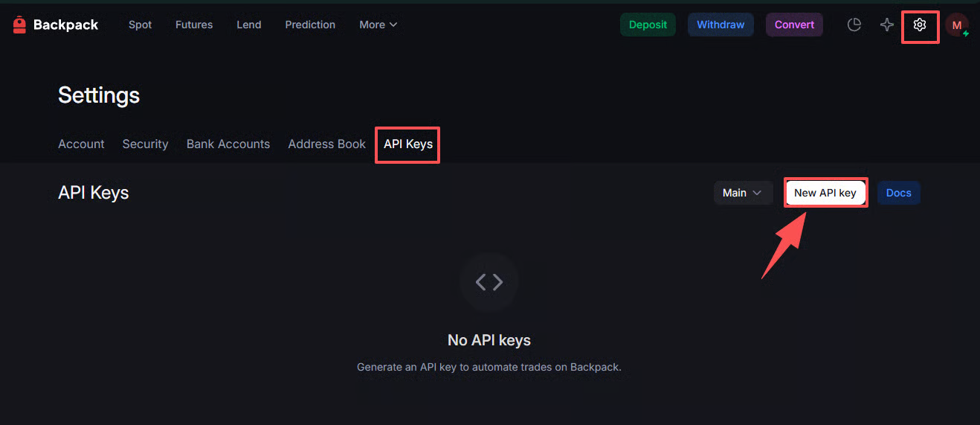Screen dimensions: 980x425
Task: Click the sparkle star icon
Action: pos(887,25)
